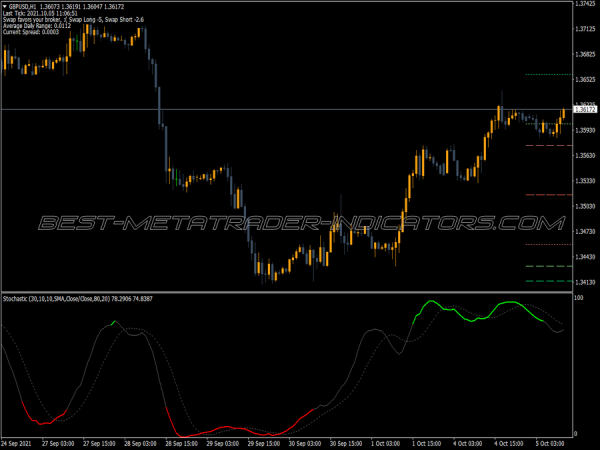Click the current price tag 1.36172
Image resolution: width=600 pixels, height=450 pixels.
[585, 109]
